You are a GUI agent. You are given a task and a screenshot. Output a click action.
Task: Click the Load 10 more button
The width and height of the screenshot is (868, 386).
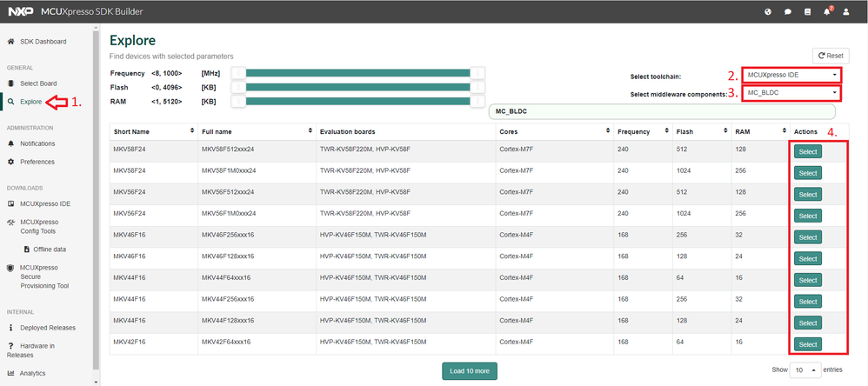(x=470, y=371)
